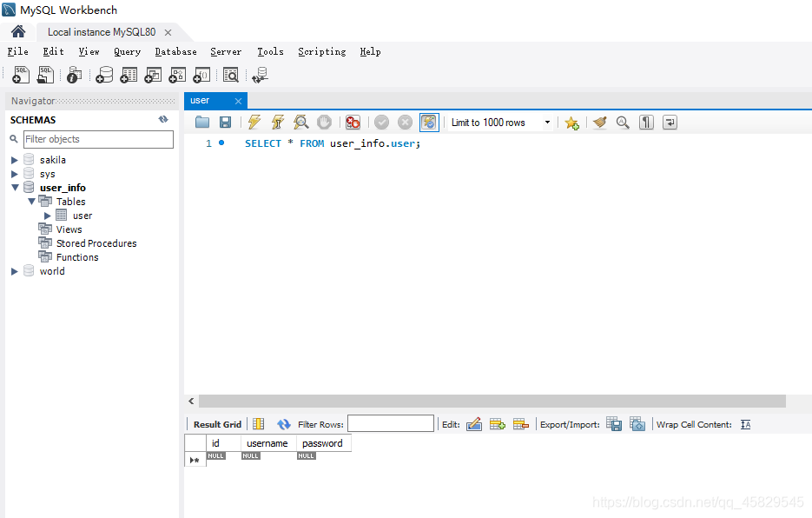Screen dimensions: 812x518
Task: Expand the sakila schema
Action: (x=15, y=160)
